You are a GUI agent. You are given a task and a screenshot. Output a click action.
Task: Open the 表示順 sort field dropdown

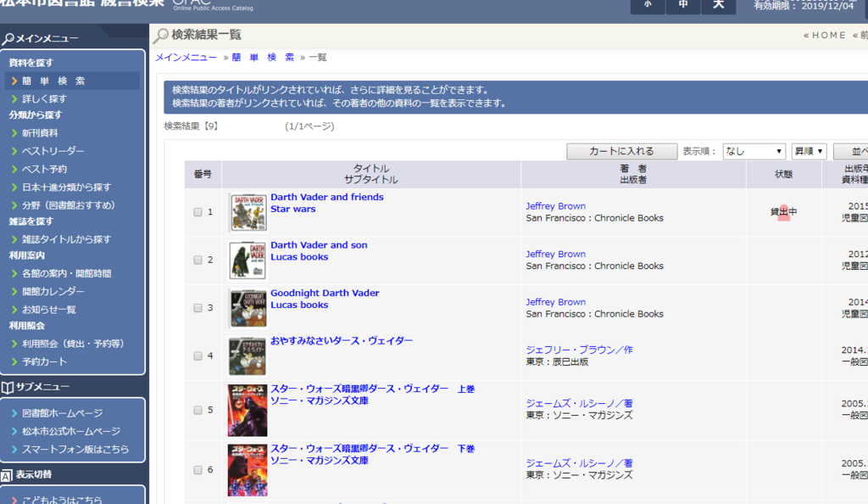(x=754, y=151)
